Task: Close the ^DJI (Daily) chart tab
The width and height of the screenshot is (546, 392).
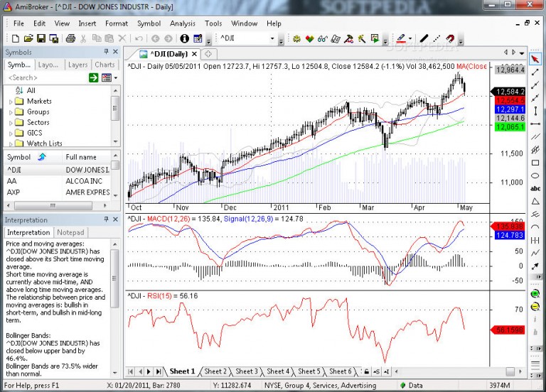Action: pyautogui.click(x=195, y=54)
